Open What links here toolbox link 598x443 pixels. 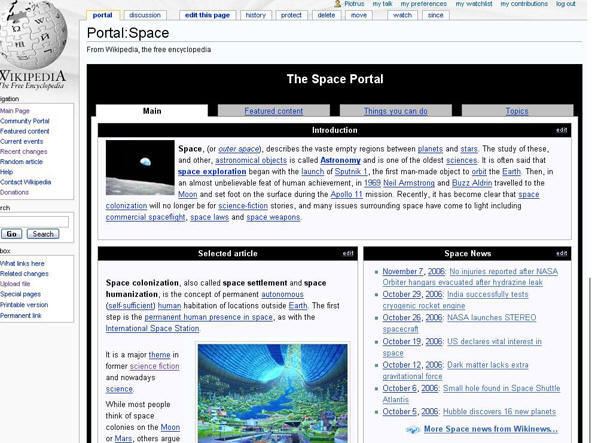[22, 263]
